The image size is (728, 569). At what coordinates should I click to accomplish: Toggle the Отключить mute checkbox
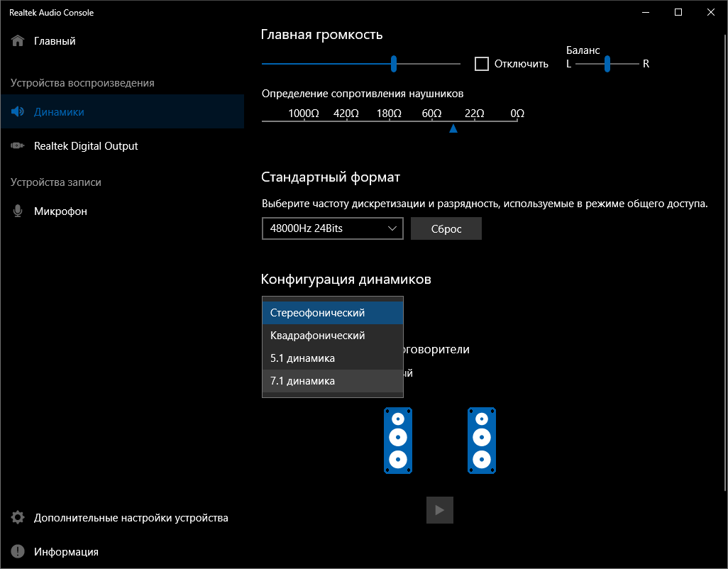click(x=482, y=64)
